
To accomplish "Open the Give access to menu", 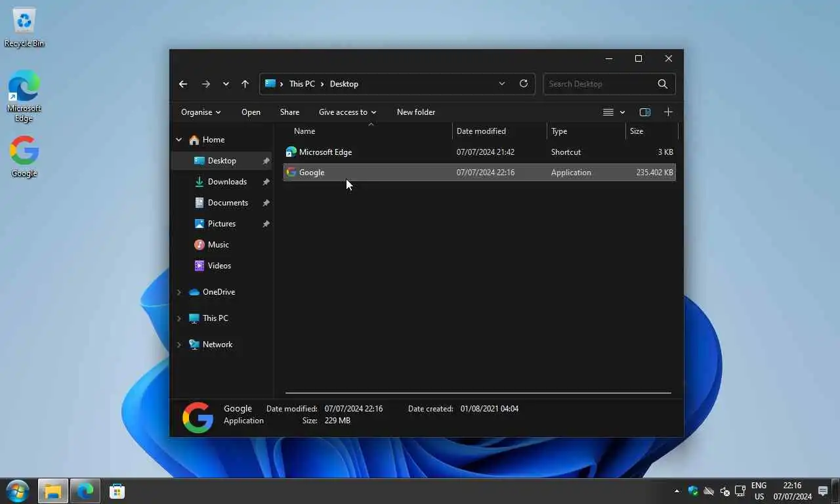I will [x=347, y=112].
